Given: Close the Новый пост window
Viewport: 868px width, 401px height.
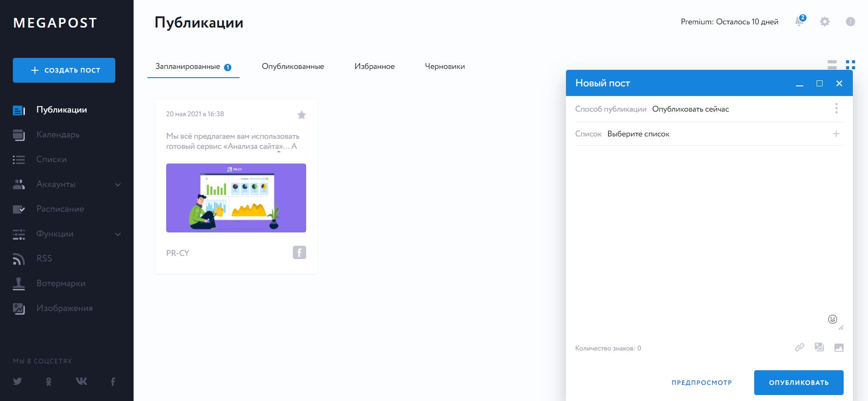Looking at the screenshot, I should point(839,83).
